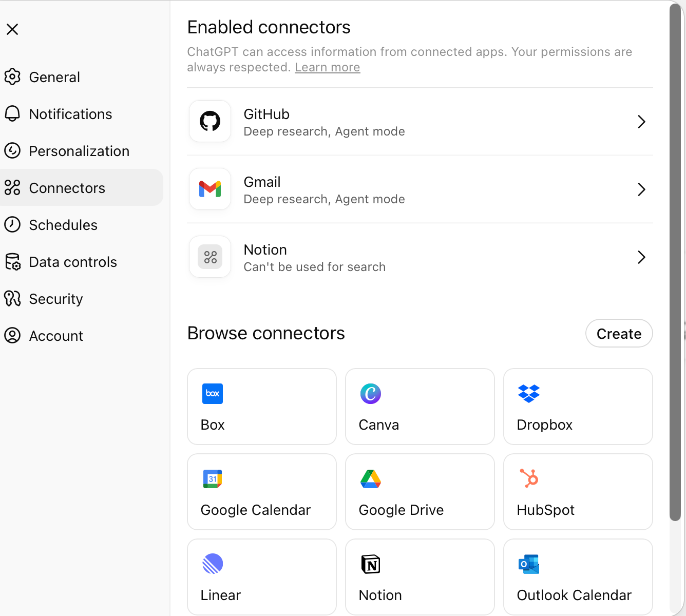
Task: Follow the Learn more link
Action: point(328,67)
